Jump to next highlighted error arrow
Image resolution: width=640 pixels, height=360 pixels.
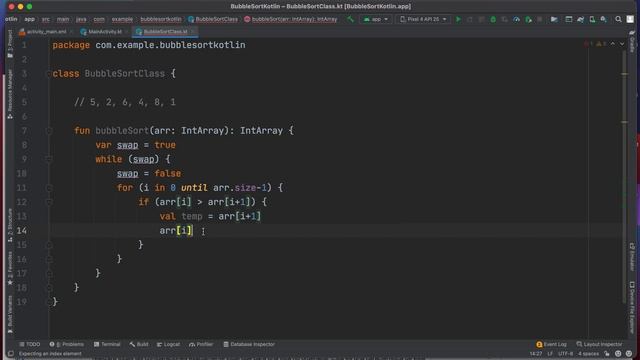[622, 44]
